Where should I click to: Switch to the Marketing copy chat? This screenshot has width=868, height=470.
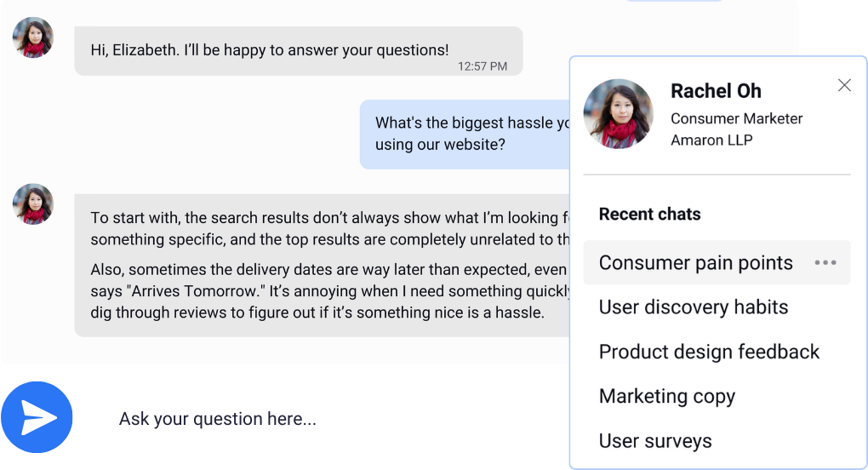[x=666, y=396]
